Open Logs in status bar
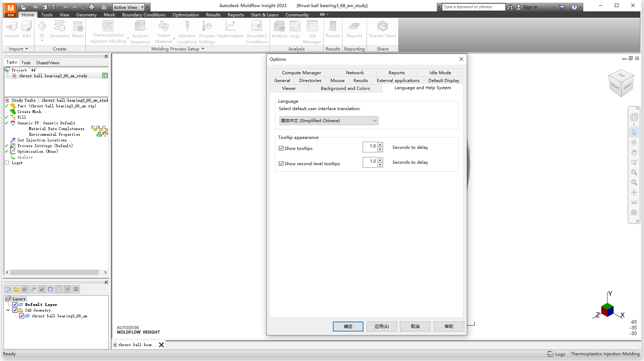 tap(557, 354)
